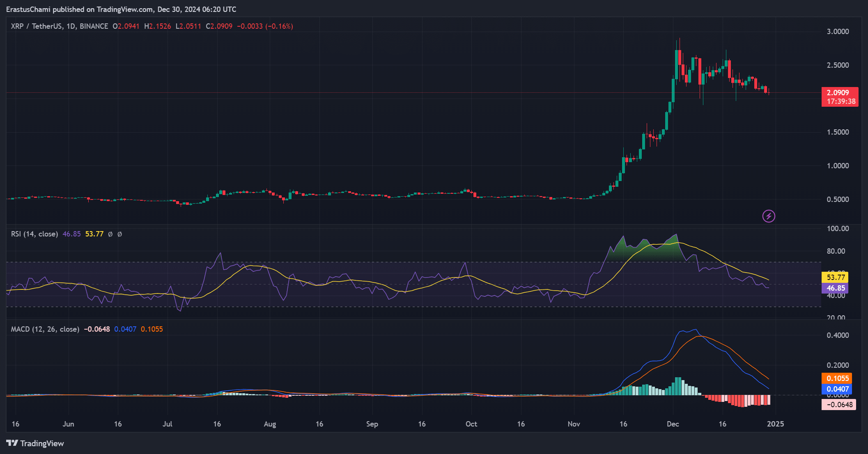Screen dimensions: 868x454
Task: Click the orange MACD signal label 0.1055
Action: [837, 378]
